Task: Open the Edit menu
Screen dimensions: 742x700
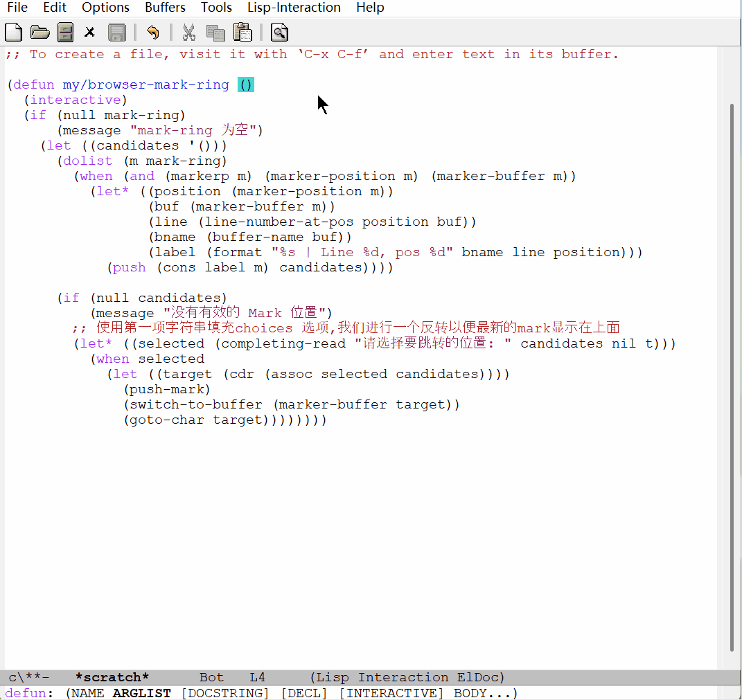Action: point(55,8)
